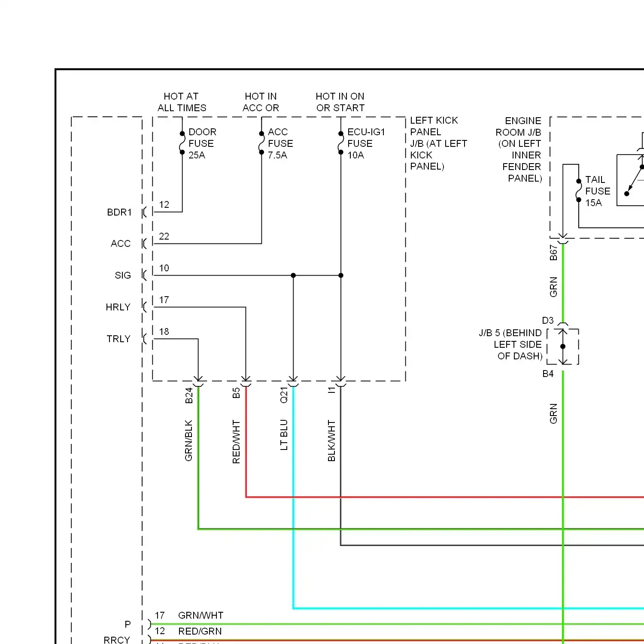Select pin number "17" next to HRLY
Screen dimensions: 644x644
pos(164,300)
